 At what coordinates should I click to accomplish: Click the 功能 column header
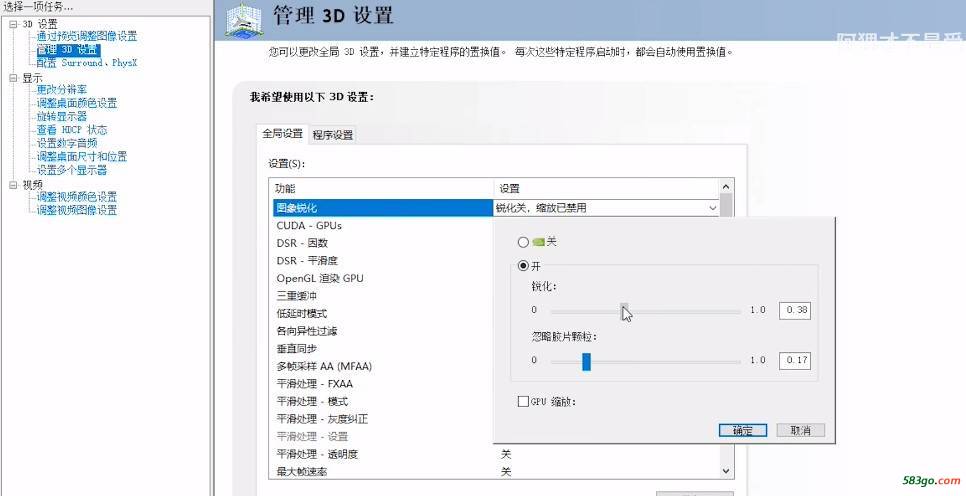pyautogui.click(x=382, y=189)
